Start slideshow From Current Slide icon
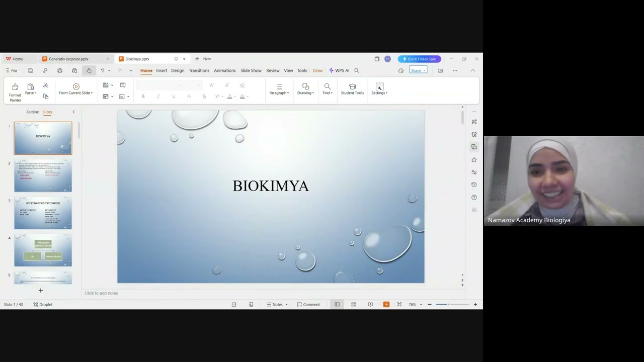 coord(76,86)
